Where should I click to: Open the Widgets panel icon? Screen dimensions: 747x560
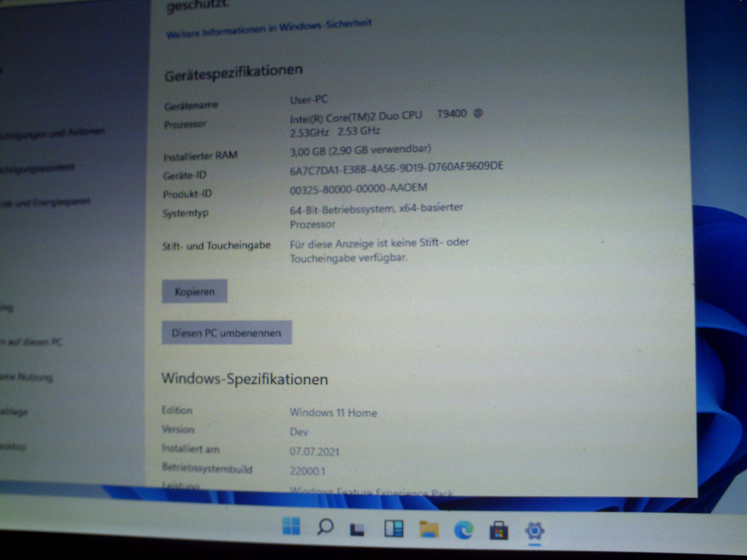click(x=394, y=528)
